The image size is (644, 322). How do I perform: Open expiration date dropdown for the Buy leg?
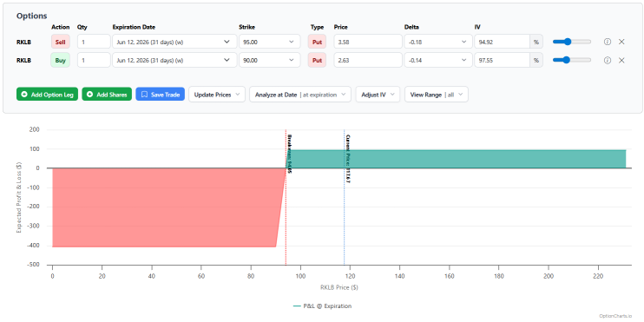pyautogui.click(x=174, y=60)
